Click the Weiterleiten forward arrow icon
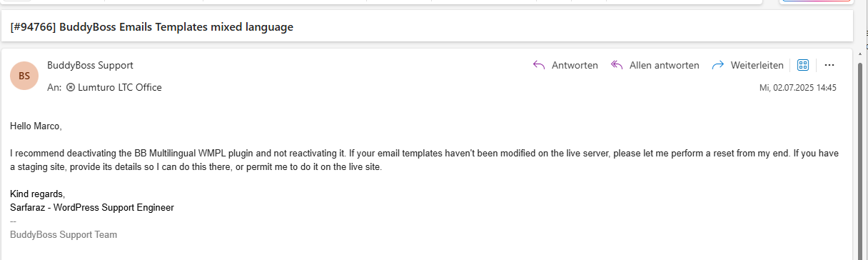 [718, 65]
